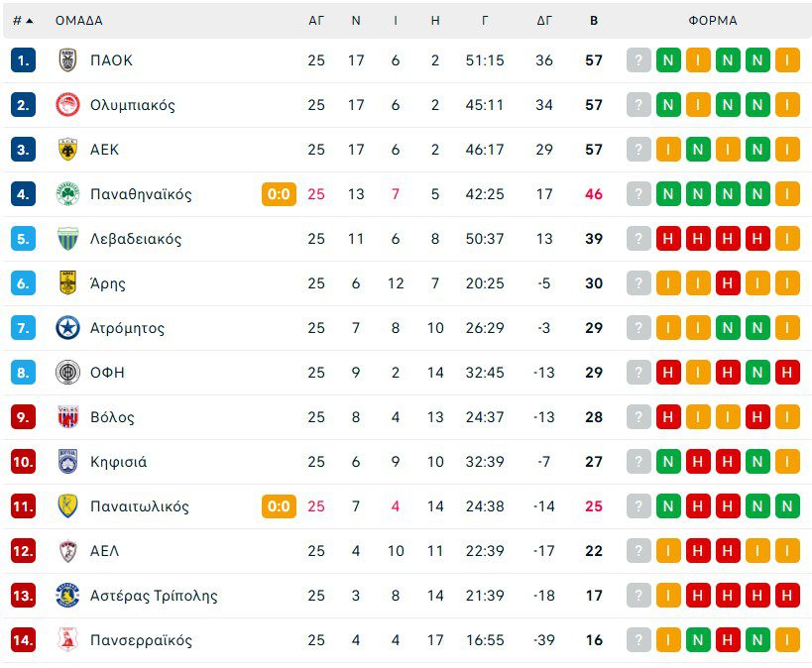Image resolution: width=812 pixels, height=668 pixels.
Task: Click the Παναιτωλικός yellow crest icon
Action: click(x=67, y=506)
